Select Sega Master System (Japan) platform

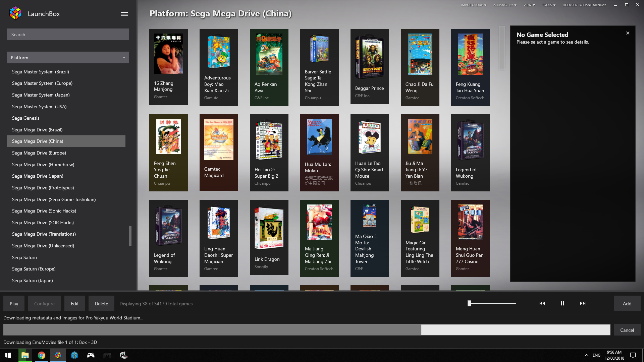coord(66,95)
